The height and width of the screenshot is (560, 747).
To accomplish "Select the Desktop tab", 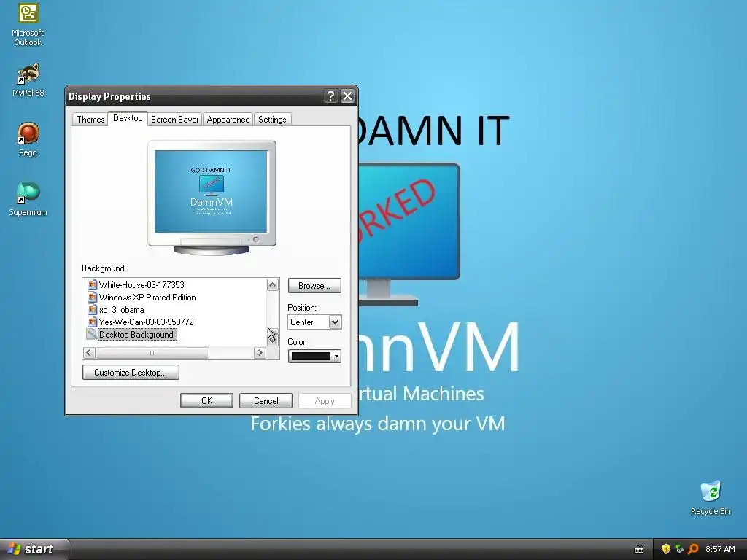I will point(128,118).
